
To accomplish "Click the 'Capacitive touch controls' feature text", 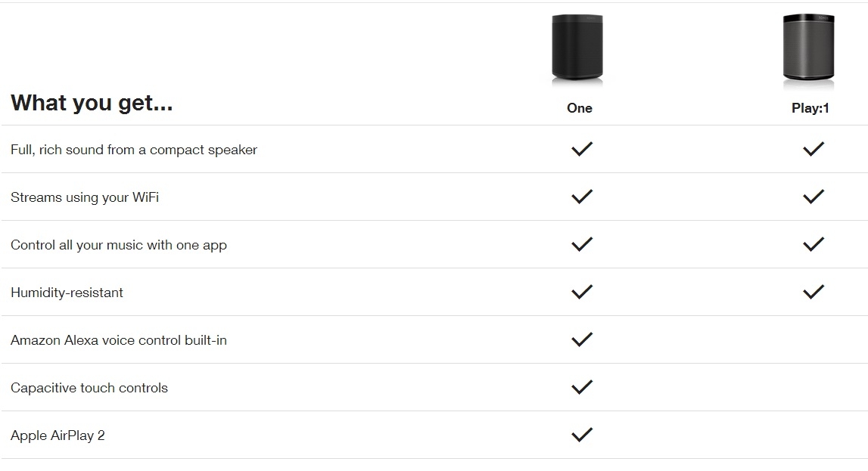I will click(89, 388).
